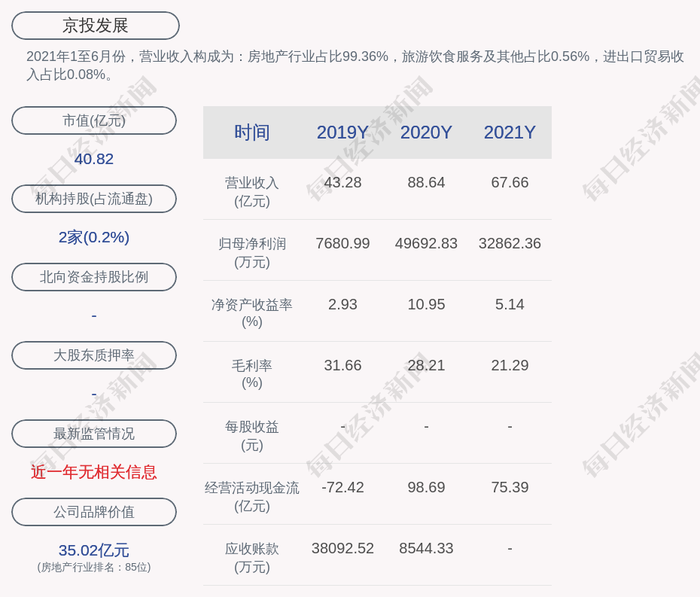Image resolution: width=700 pixels, height=597 pixels.
Task: Select cash flow value 98.69
Action: click(426, 487)
